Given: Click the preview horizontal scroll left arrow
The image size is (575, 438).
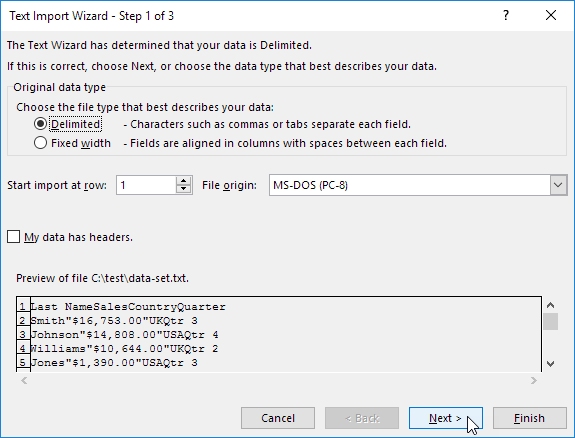Looking at the screenshot, I should click(24, 381).
